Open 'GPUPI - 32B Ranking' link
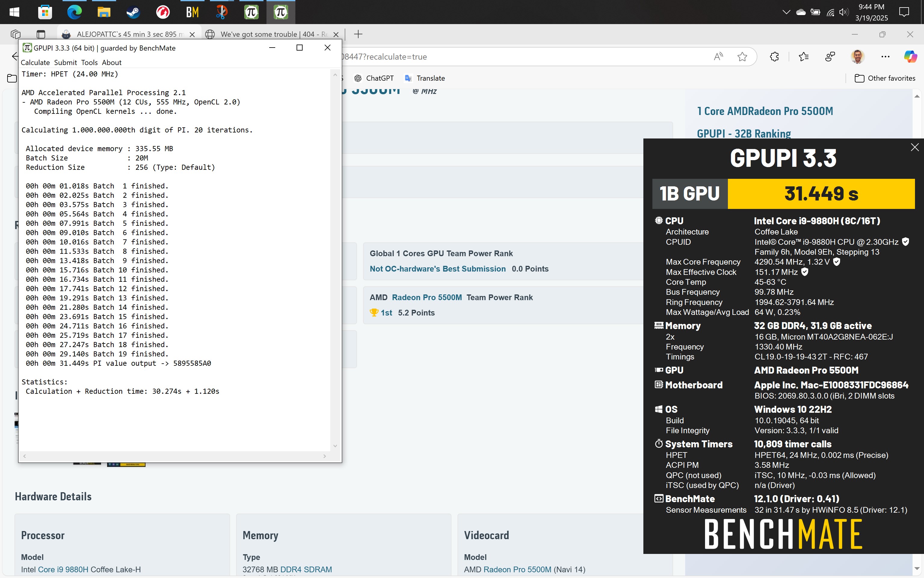Screen dimensions: 924x578 pyautogui.click(x=744, y=134)
